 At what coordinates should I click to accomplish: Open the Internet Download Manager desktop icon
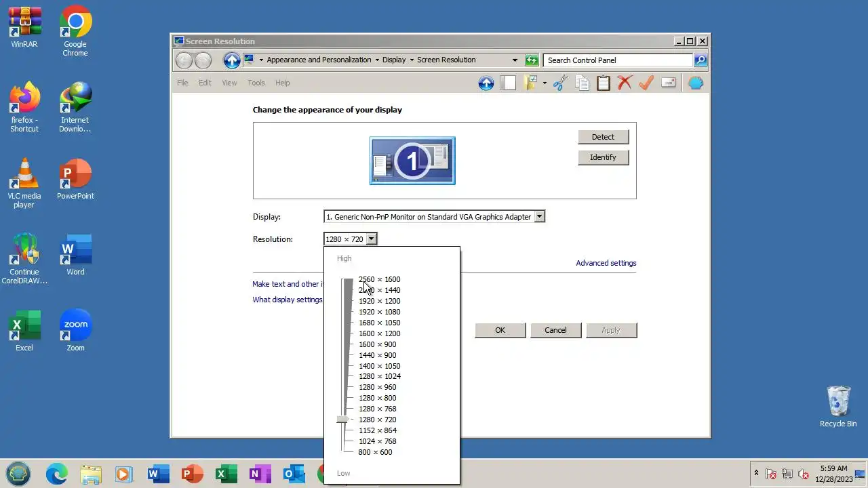pos(75,107)
